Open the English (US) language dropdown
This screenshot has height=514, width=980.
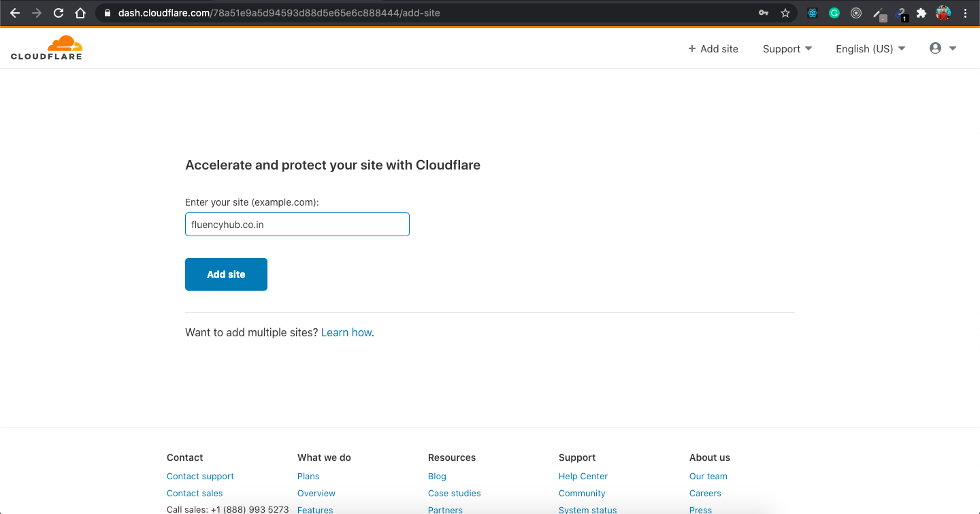pos(870,48)
